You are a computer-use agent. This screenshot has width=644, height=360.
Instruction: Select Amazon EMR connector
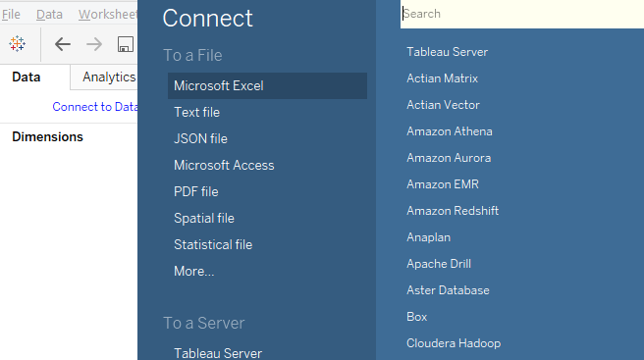[x=443, y=184]
